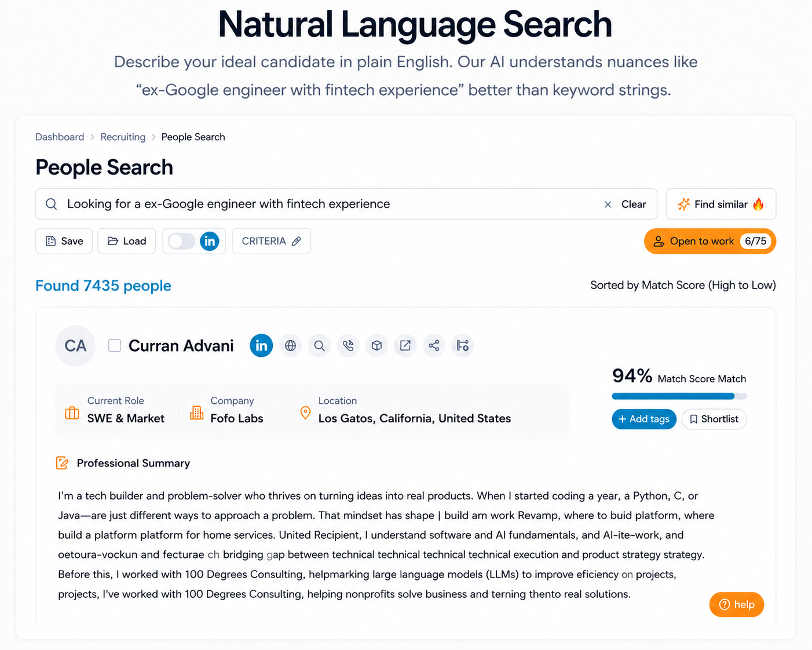Click the magnifier icon next to Curran Advani
This screenshot has height=650, width=812.
[319, 346]
